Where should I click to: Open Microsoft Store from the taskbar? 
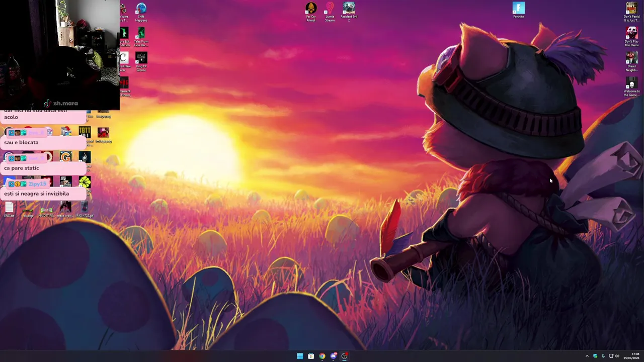click(x=311, y=356)
